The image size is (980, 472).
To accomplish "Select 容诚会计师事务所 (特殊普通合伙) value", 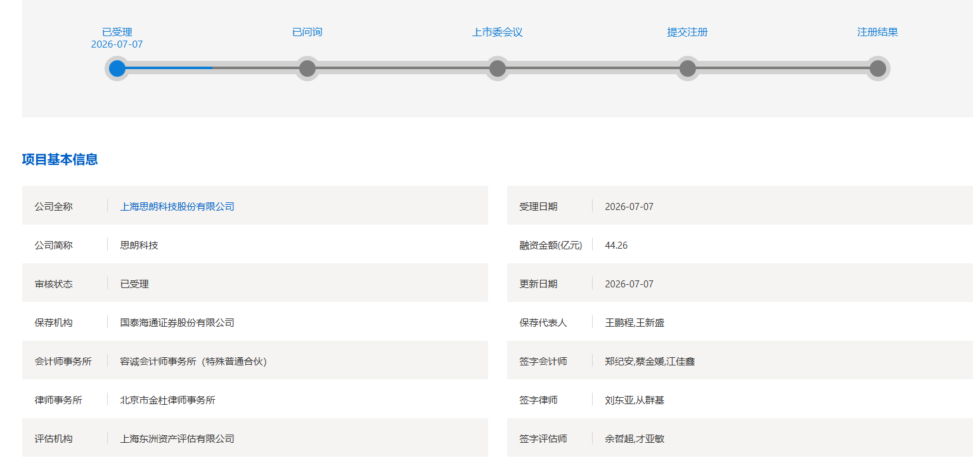I will [x=193, y=362].
